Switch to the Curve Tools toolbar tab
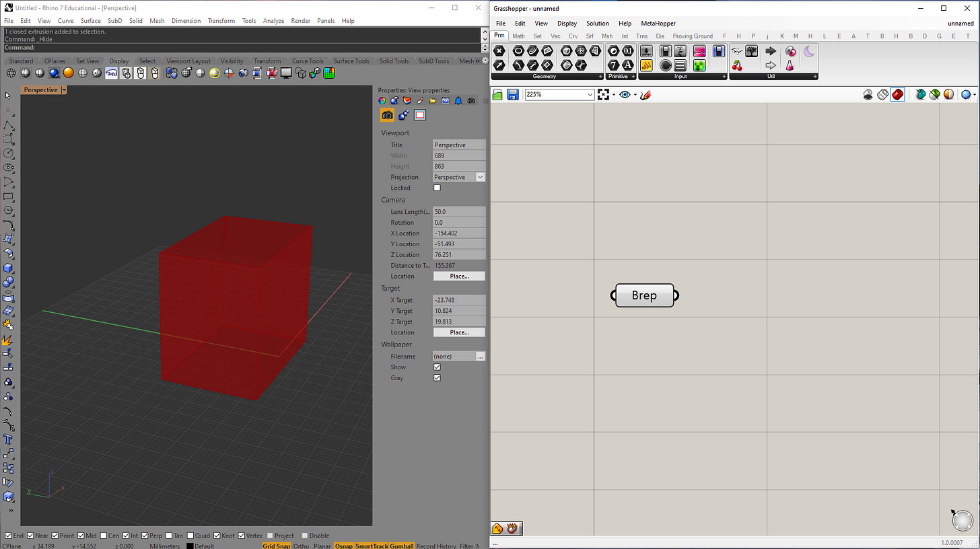The width and height of the screenshot is (980, 549). point(308,61)
